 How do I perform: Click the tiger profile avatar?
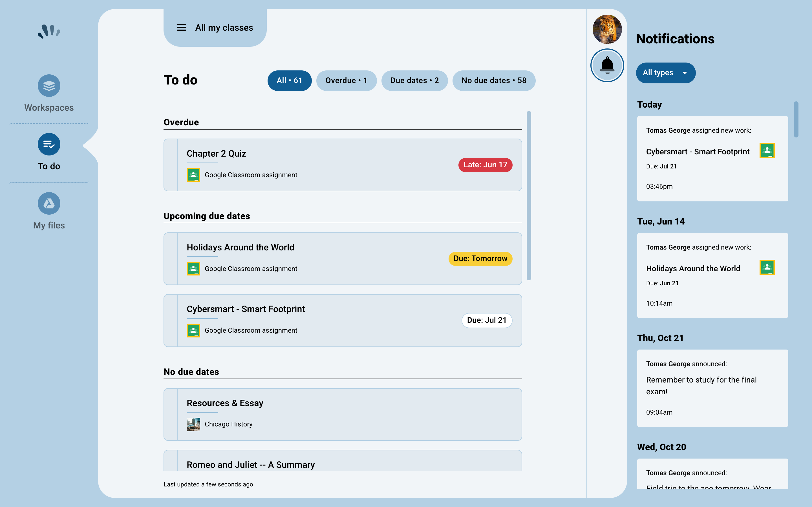click(x=607, y=30)
